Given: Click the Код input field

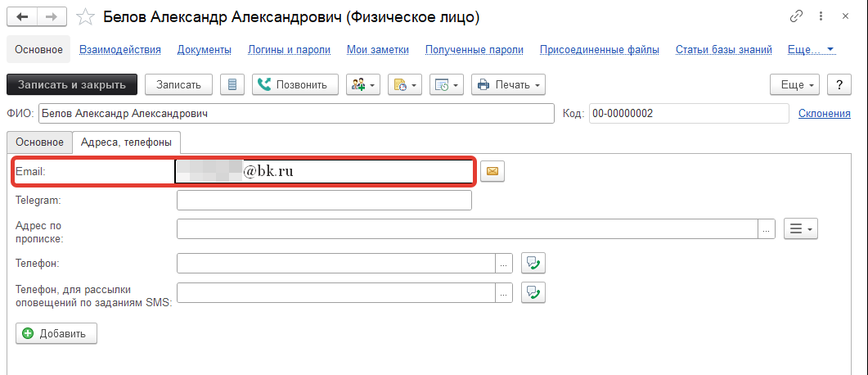Looking at the screenshot, I should 689,114.
